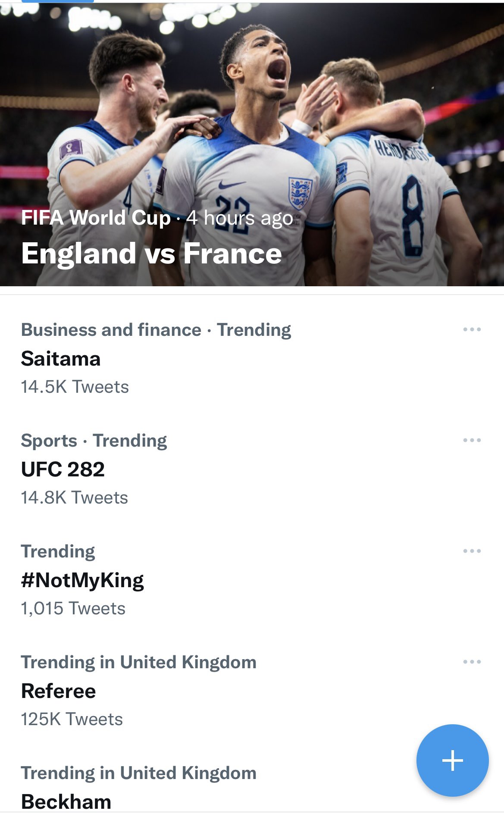
Task: Open the Beckham trending topic
Action: 66,801
